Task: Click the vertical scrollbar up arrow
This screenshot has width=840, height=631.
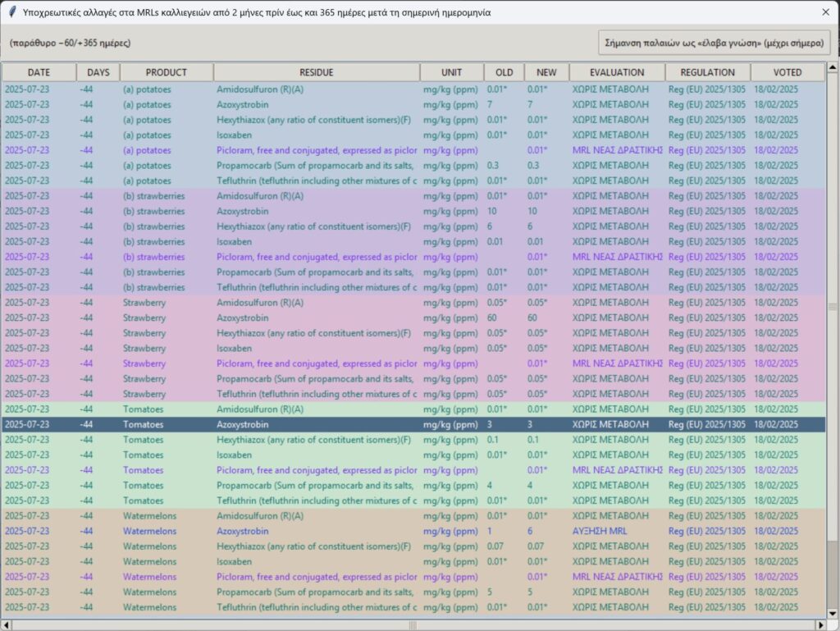Action: 833,67
